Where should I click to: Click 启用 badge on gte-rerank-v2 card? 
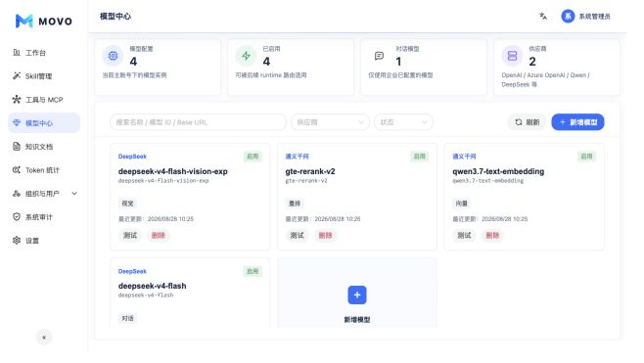419,157
